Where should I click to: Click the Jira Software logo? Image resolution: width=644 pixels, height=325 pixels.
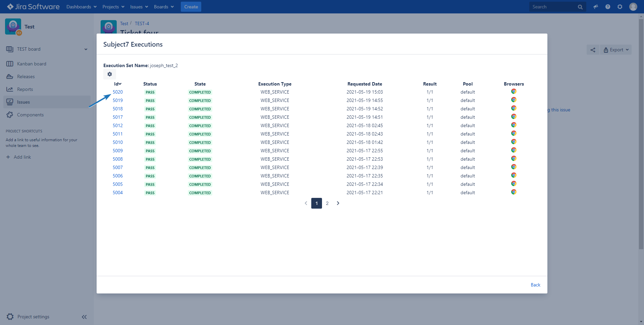33,7
